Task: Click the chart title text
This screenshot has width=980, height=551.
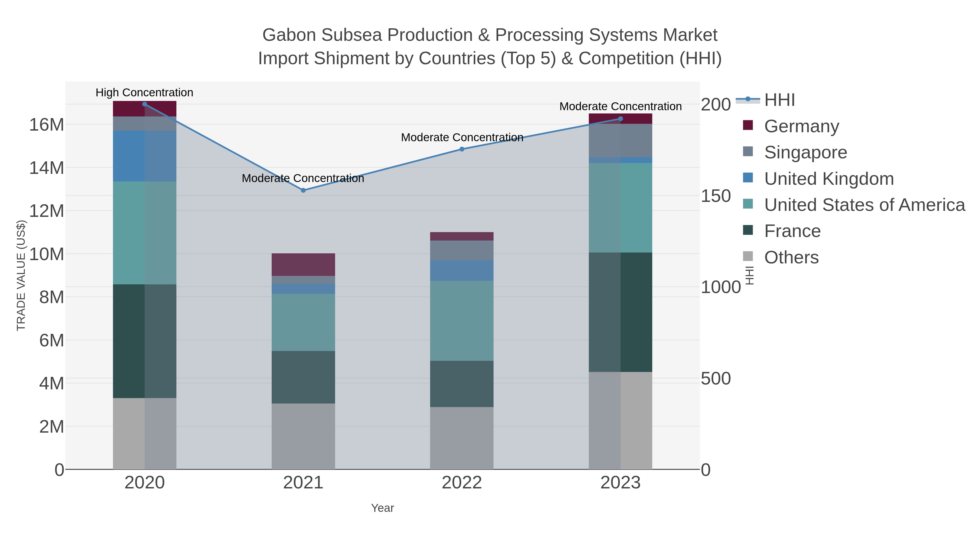Action: click(x=490, y=47)
